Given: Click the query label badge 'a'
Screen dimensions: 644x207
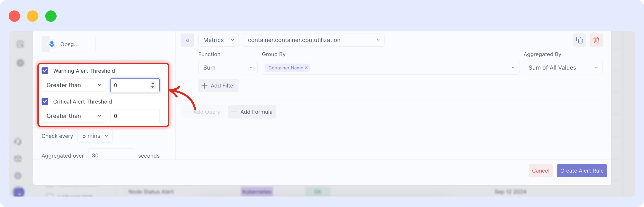Looking at the screenshot, I should [187, 40].
